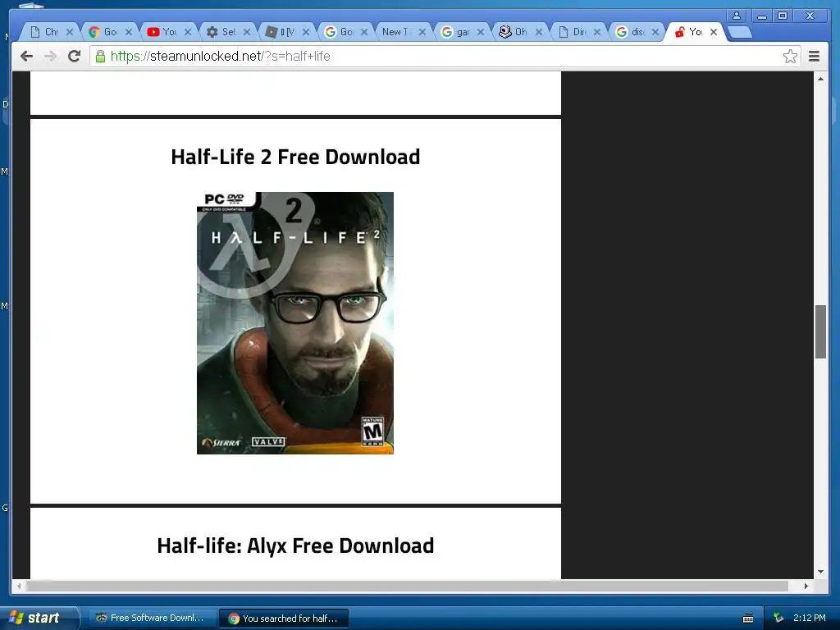
Task: Click the keyboard icon in system tray
Action: point(748,619)
